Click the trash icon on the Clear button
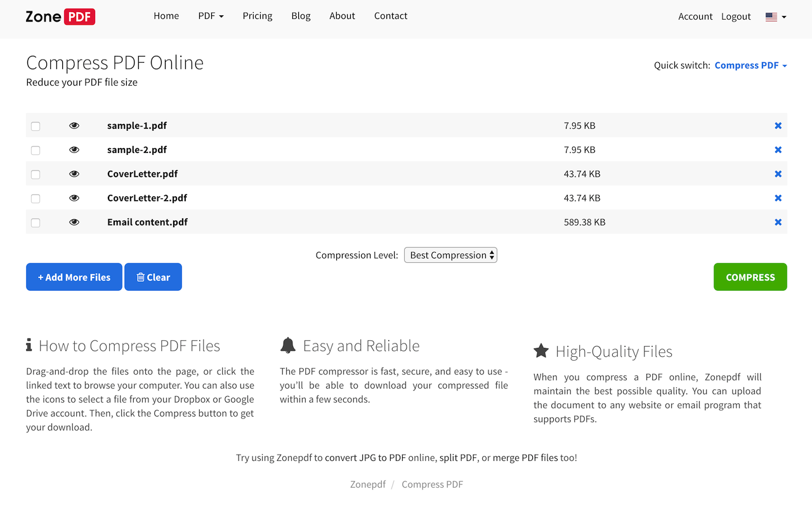Screen dimensions: 812x508 click(x=141, y=277)
